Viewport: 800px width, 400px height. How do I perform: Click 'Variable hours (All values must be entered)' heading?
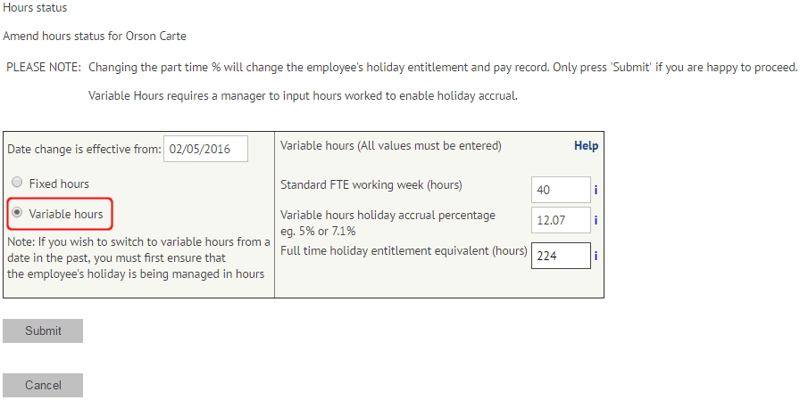391,146
